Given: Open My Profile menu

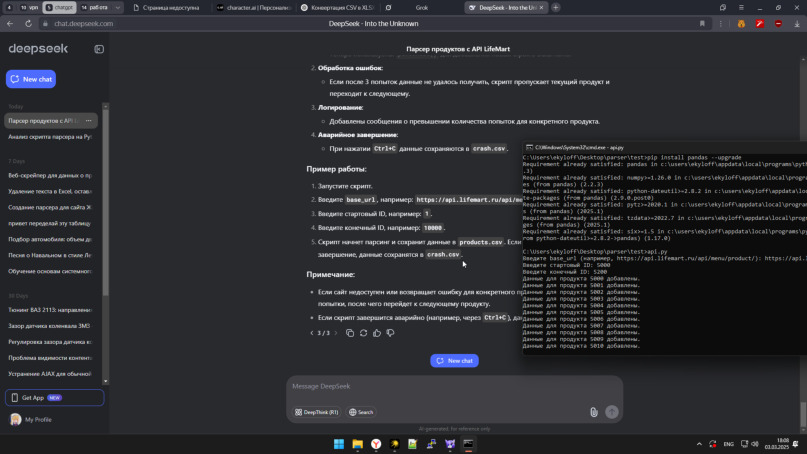Looking at the screenshot, I should 31,420.
